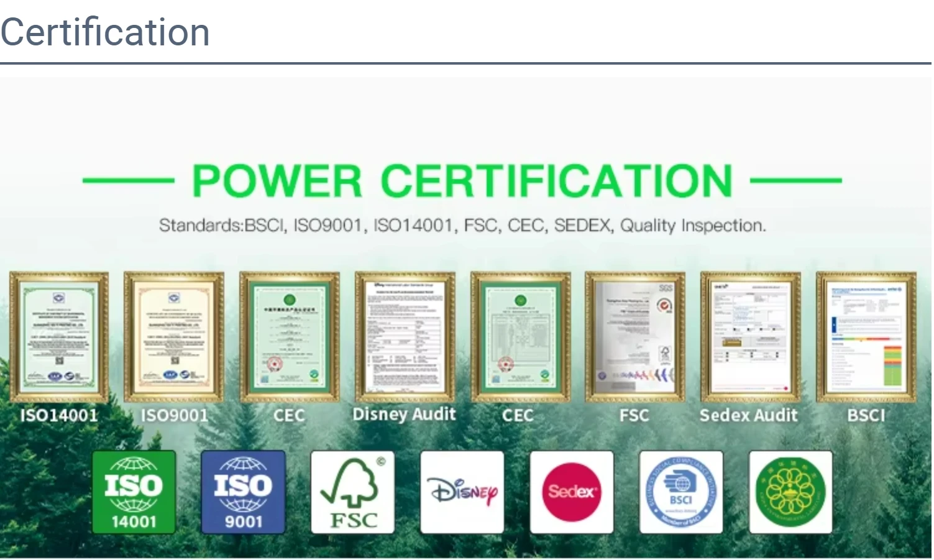
Task: Click the "Standards:BSCI, ISO9001, ISO14001..." subtitle line
Action: click(x=462, y=225)
